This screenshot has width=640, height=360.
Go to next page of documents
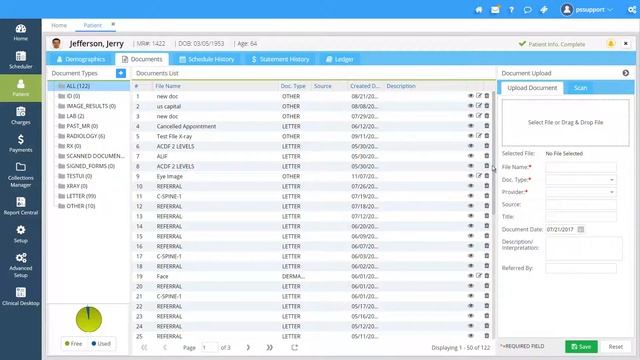click(248, 347)
